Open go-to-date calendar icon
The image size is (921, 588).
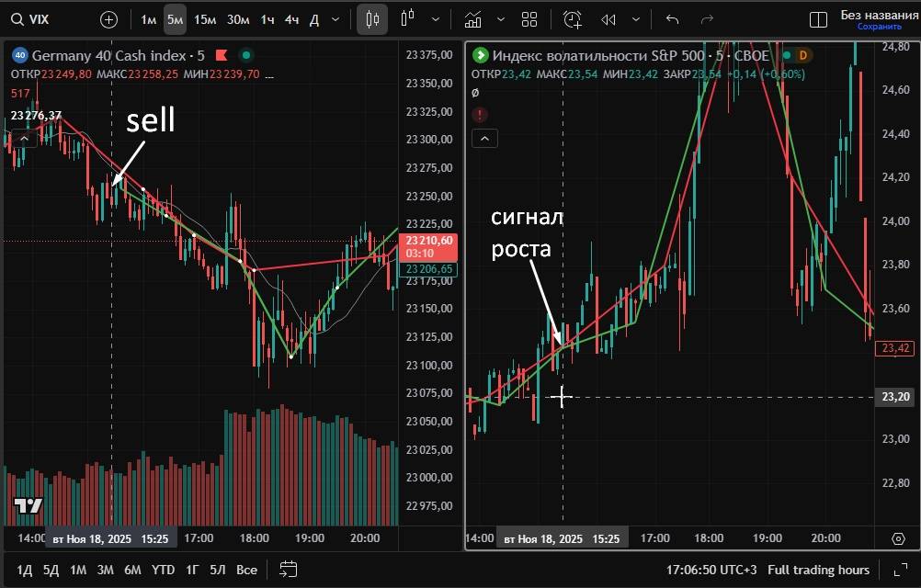289,570
